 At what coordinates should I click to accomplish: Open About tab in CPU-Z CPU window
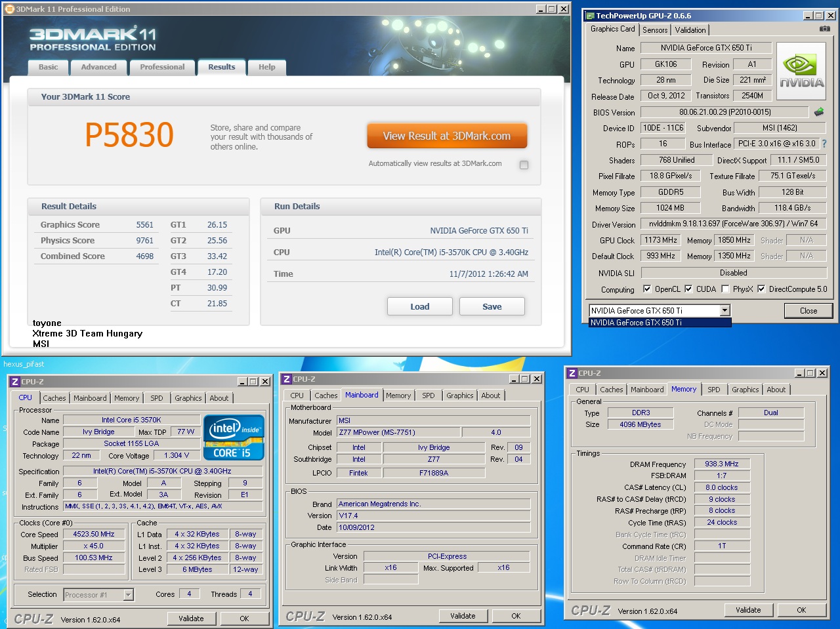click(x=219, y=398)
